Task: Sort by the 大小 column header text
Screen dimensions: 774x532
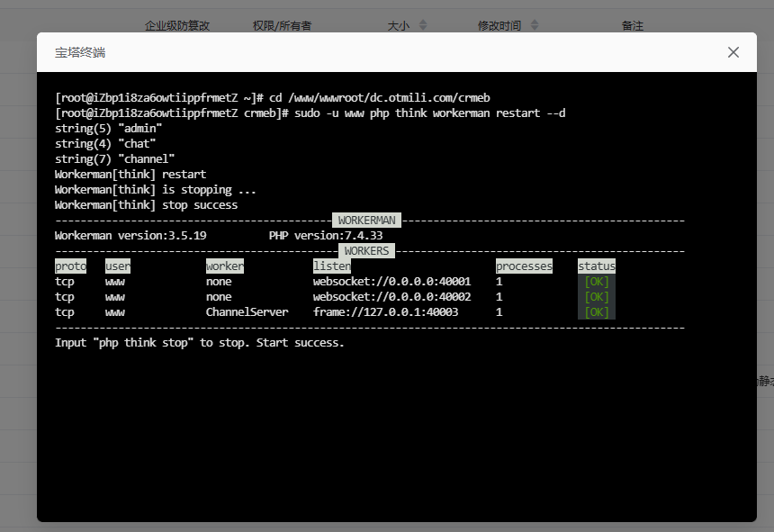Action: (398, 26)
